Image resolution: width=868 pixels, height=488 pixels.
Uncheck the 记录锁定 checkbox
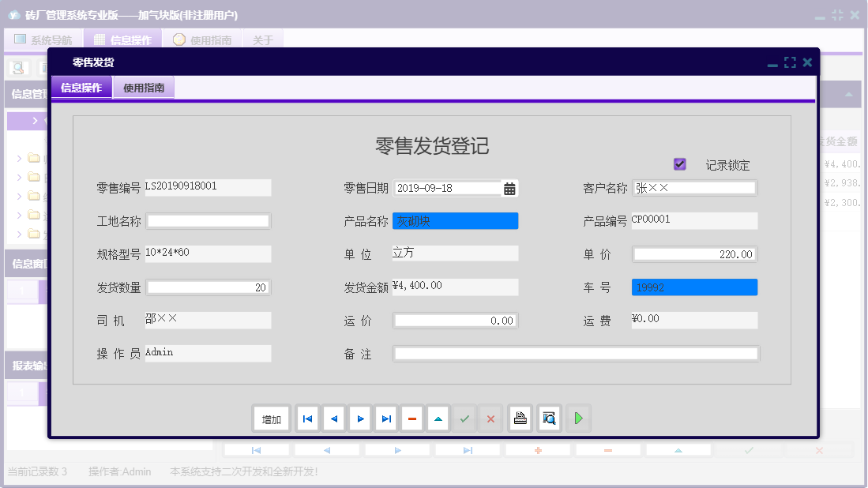point(680,163)
